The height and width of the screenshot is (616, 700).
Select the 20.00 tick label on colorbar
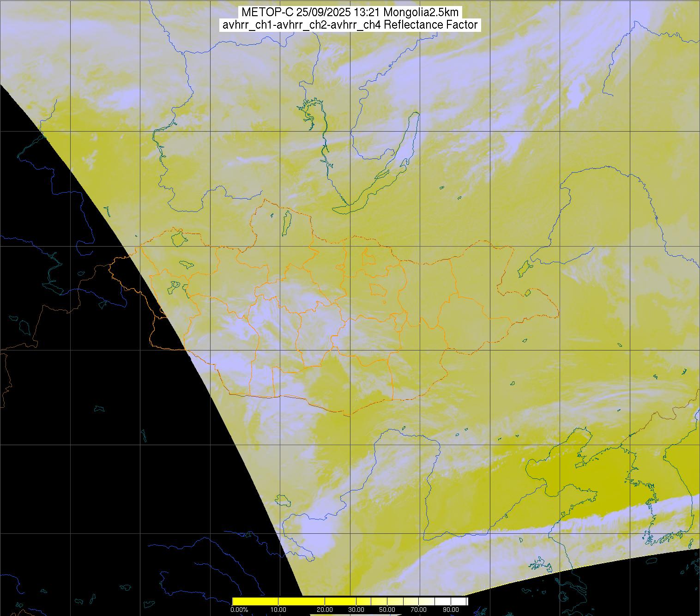[325, 610]
